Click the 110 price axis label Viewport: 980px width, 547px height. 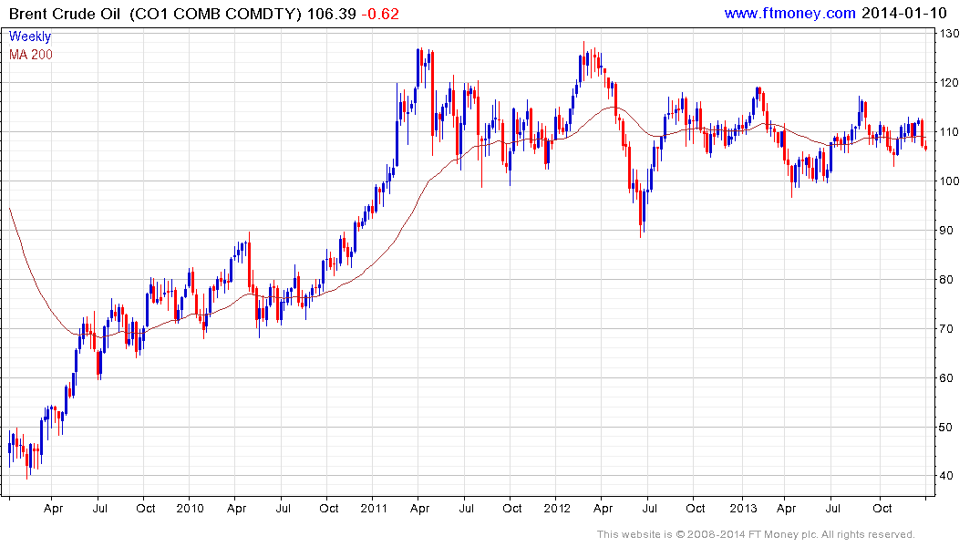[x=950, y=132]
